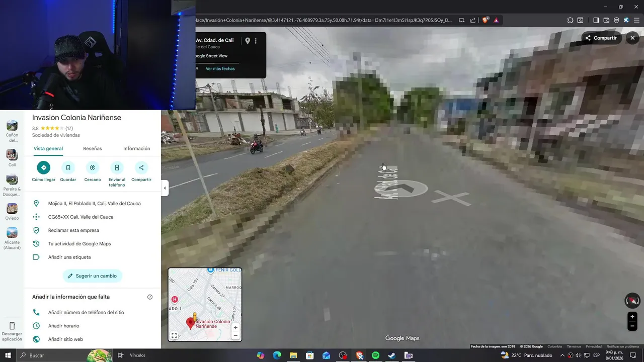Toggle the browser sidebar panel icon
The width and height of the screenshot is (644, 362).
point(596,20)
